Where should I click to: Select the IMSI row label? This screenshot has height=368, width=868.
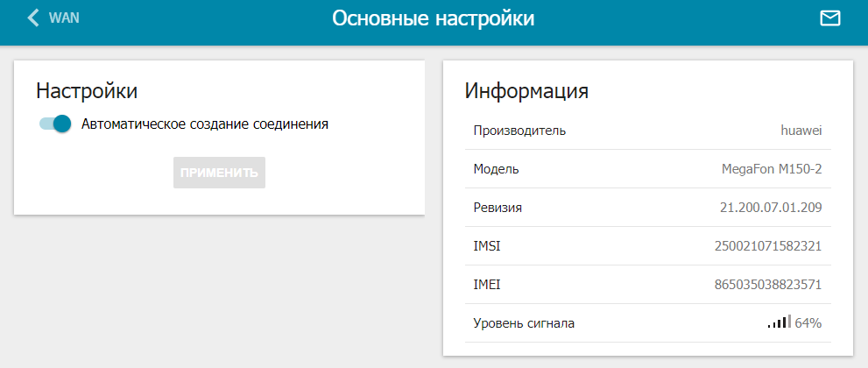tap(487, 246)
